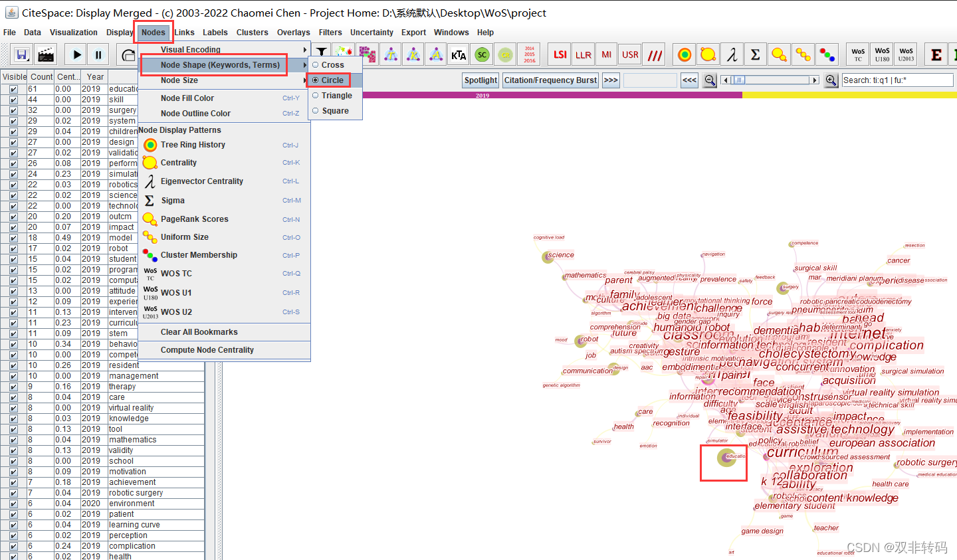Click the MI toolbar button

pyautogui.click(x=607, y=54)
